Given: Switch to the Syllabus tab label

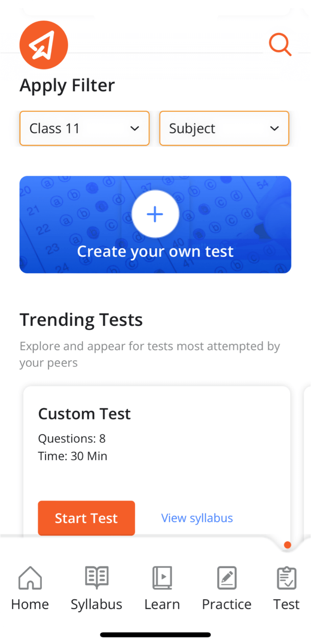Looking at the screenshot, I should click(97, 604).
